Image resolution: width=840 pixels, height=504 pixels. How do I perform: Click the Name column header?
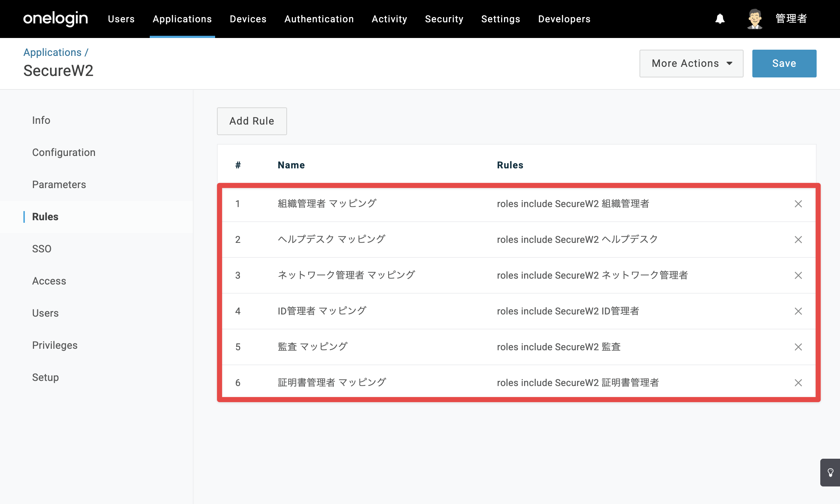click(291, 165)
